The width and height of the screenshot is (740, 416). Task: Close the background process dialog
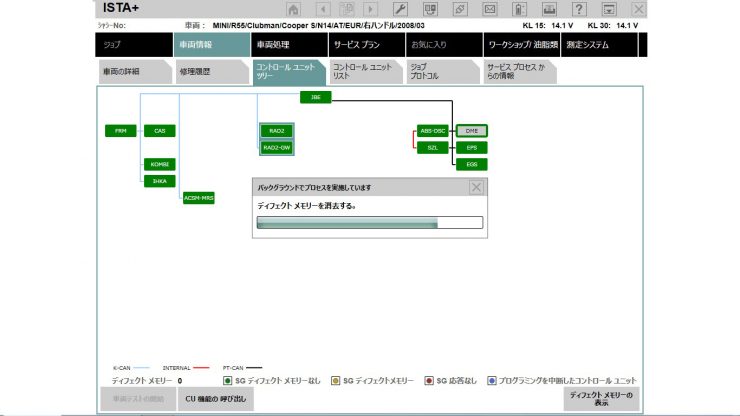(476, 187)
